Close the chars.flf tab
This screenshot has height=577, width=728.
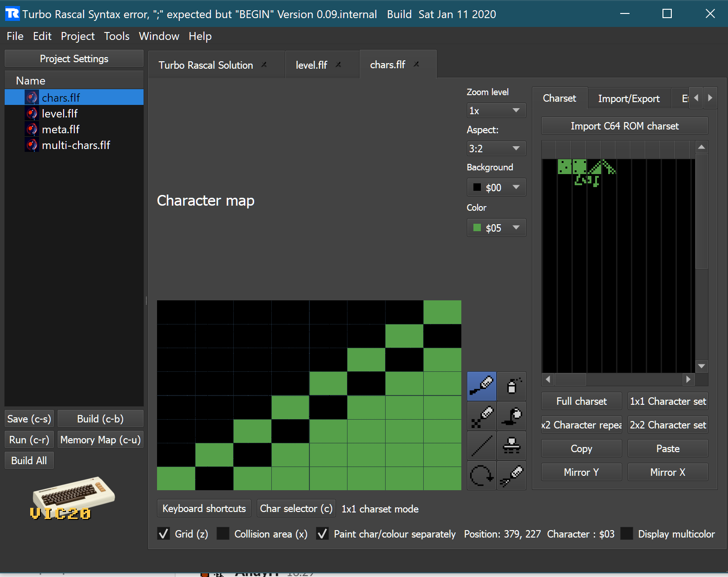pyautogui.click(x=416, y=64)
